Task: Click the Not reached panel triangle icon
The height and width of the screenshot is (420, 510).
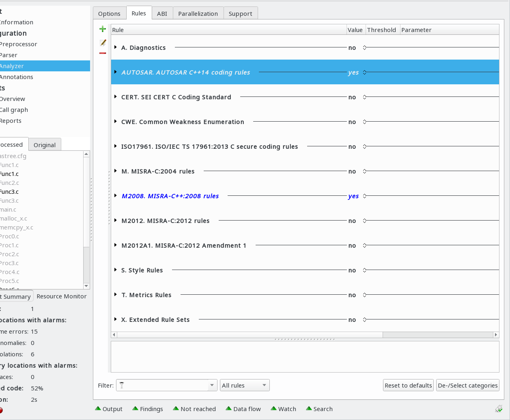Action: click(176, 409)
